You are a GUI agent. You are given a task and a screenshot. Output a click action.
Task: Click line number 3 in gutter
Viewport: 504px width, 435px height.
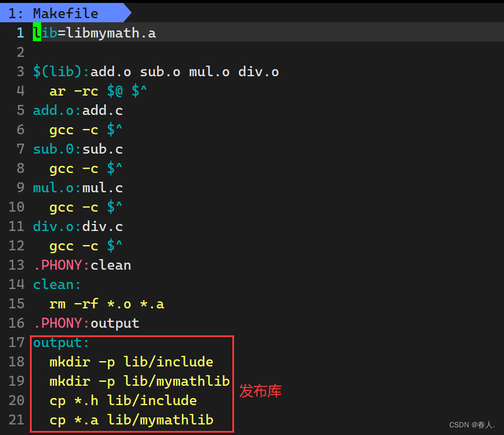pos(21,72)
